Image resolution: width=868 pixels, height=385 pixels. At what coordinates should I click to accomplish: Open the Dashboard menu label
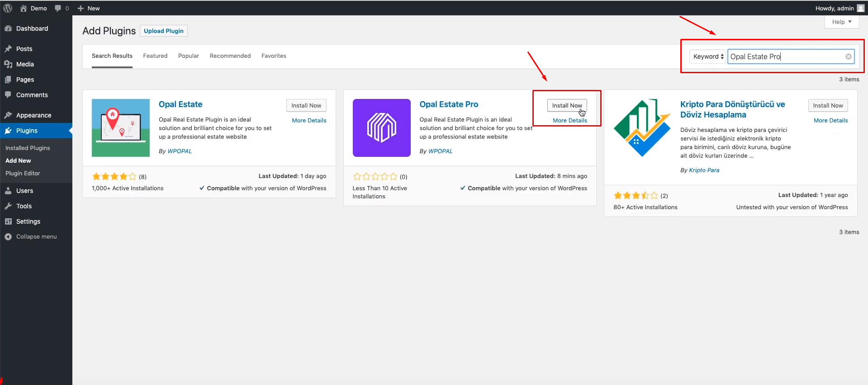click(x=32, y=28)
